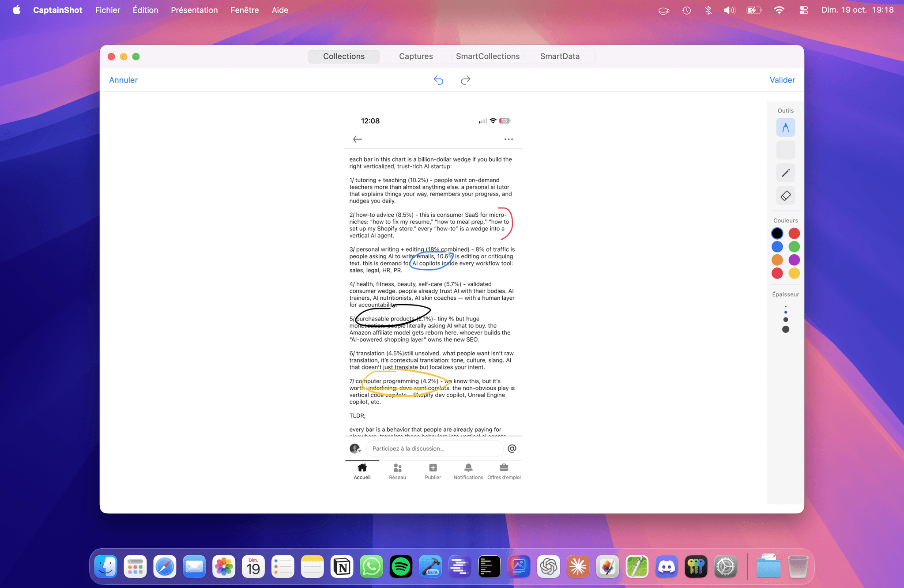904x588 pixels.
Task: Select the pencil tool
Action: (785, 173)
